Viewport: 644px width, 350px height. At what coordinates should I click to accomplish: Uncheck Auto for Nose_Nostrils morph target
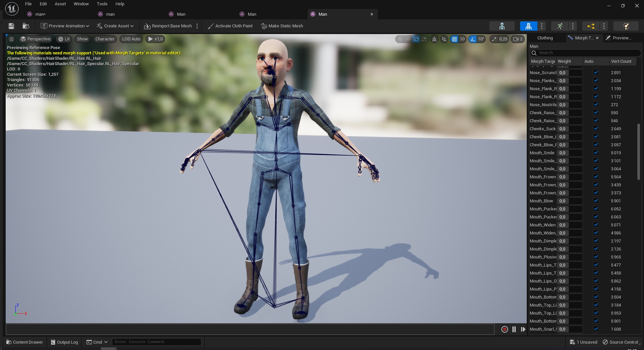tap(596, 105)
